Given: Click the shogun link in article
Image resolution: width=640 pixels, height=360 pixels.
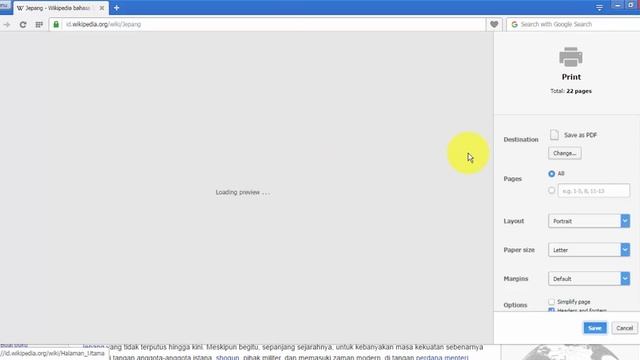Looking at the screenshot, I should coord(227,357).
